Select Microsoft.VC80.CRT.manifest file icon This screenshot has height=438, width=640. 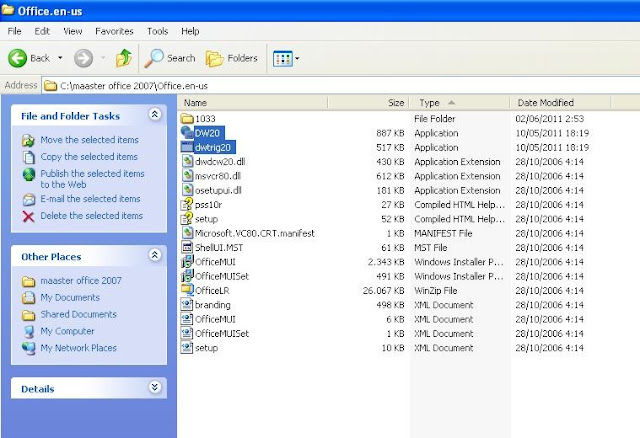coord(187,233)
